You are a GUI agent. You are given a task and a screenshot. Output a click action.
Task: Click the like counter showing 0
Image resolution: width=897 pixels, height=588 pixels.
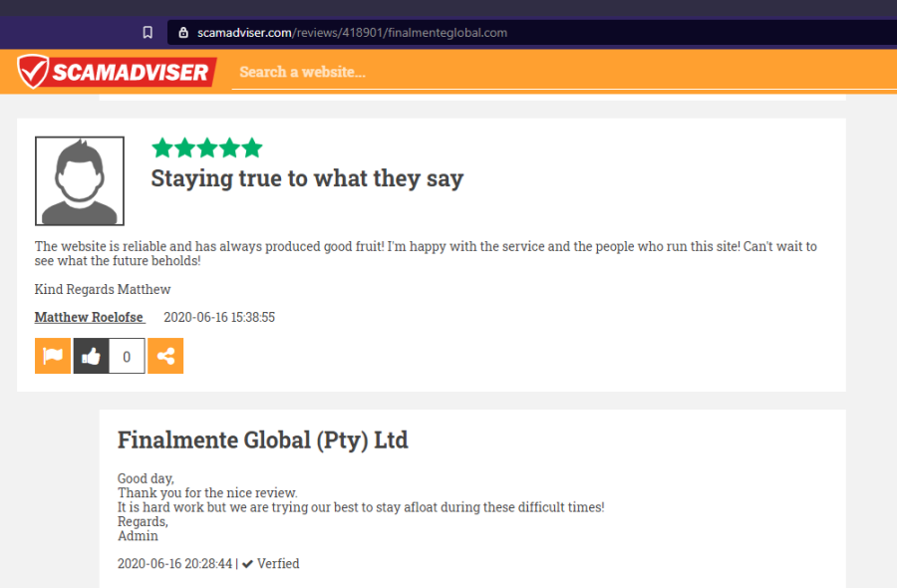coord(127,356)
